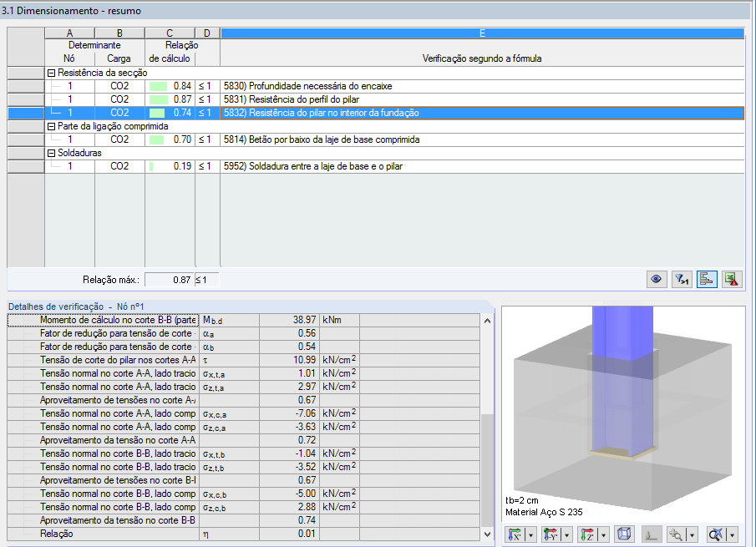Toggle the colored relation bars icon
Viewport: 756px width, 547px height.
pyautogui.click(x=707, y=279)
